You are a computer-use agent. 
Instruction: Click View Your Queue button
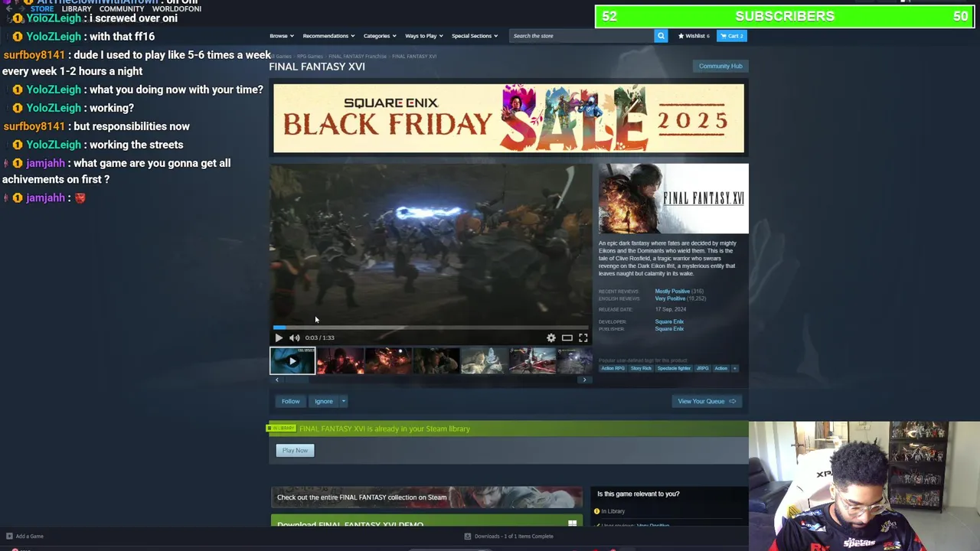pyautogui.click(x=707, y=401)
